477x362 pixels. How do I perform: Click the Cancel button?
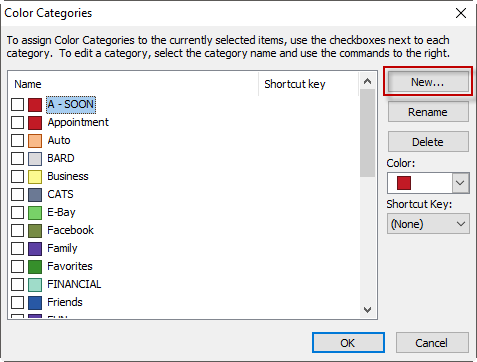(432, 342)
